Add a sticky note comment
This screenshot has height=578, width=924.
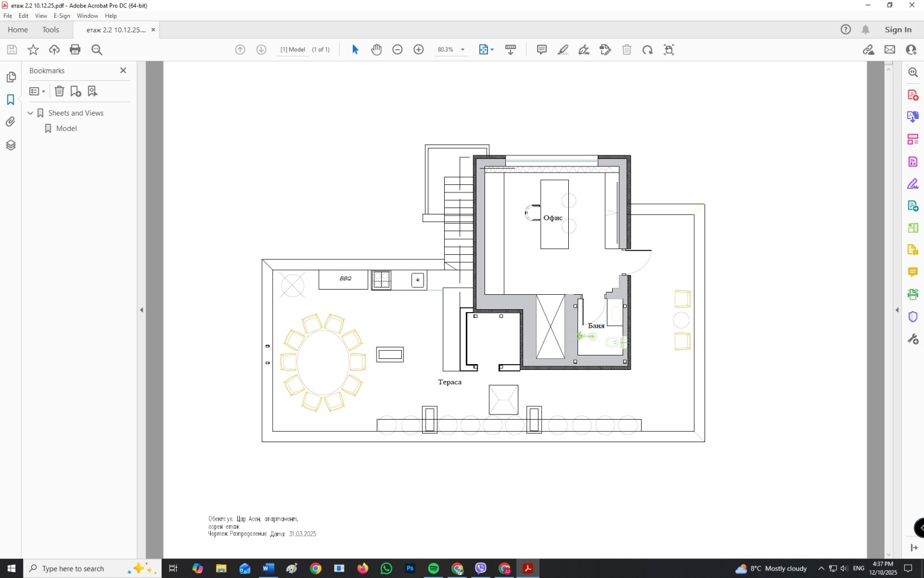coord(542,50)
